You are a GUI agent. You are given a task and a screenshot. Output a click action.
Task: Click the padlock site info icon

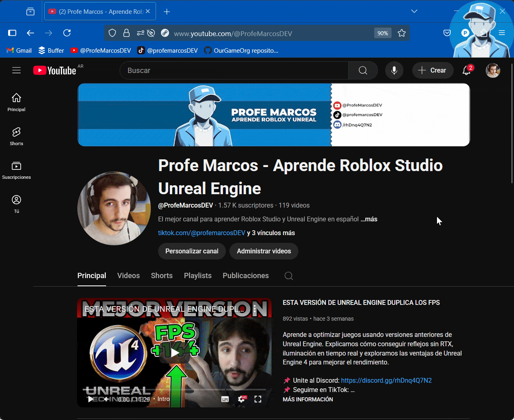(126, 33)
